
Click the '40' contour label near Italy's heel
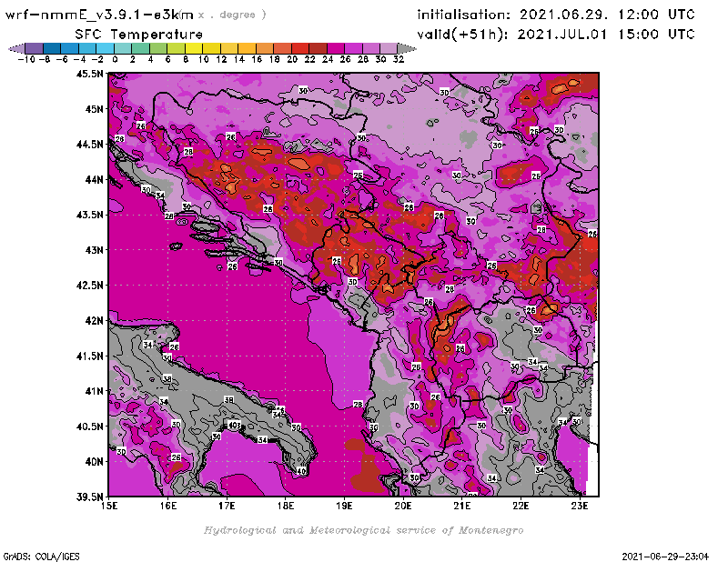[x=301, y=471]
